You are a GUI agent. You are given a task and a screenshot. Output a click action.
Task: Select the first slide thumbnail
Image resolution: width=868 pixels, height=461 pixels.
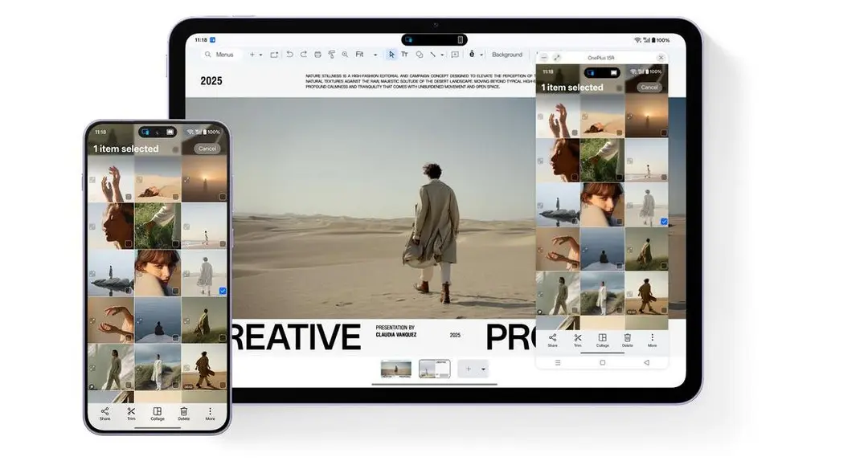pyautogui.click(x=395, y=369)
